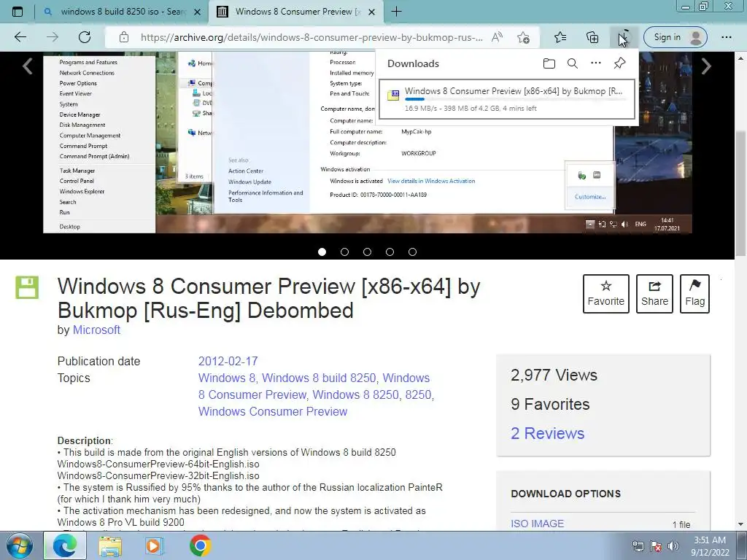The height and width of the screenshot is (560, 747).
Task: Open the 2 Reviews link
Action: tap(547, 433)
